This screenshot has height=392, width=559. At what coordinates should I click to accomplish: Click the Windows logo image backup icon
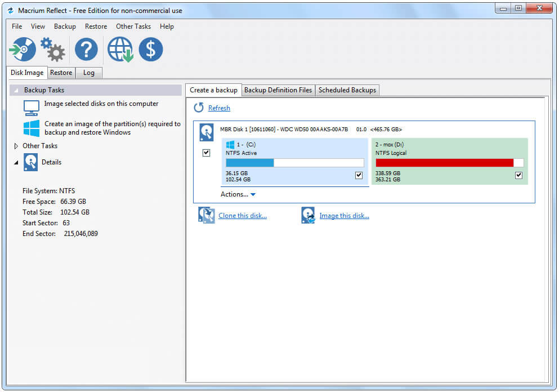click(31, 128)
